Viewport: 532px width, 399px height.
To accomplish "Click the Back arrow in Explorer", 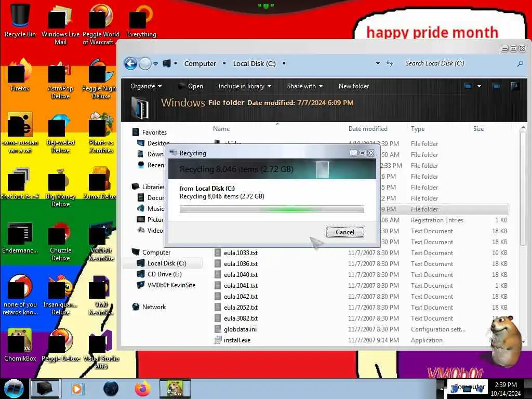I will pos(130,63).
